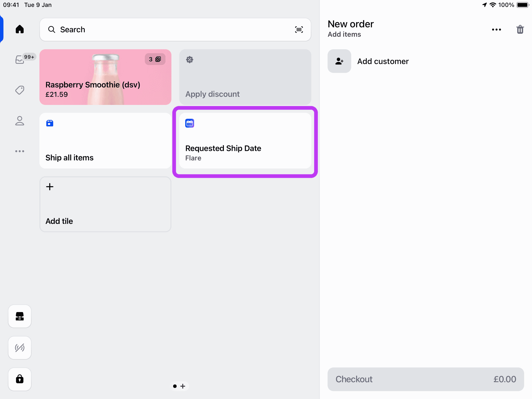This screenshot has height=399, width=532.
Task: Add a new page with plus
Action: [183, 386]
